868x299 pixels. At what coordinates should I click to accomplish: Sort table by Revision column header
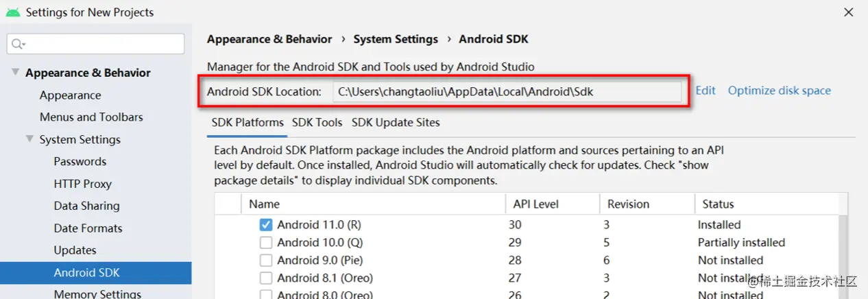647,204
